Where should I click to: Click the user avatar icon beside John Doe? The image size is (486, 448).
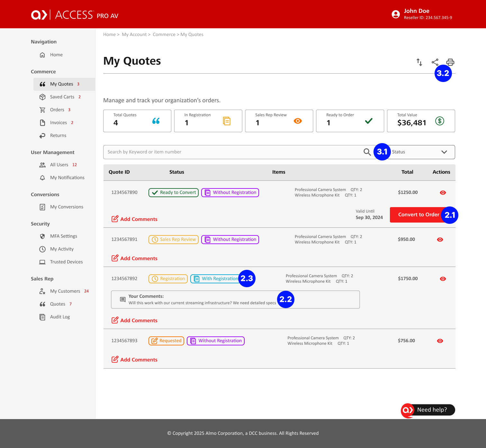click(396, 14)
